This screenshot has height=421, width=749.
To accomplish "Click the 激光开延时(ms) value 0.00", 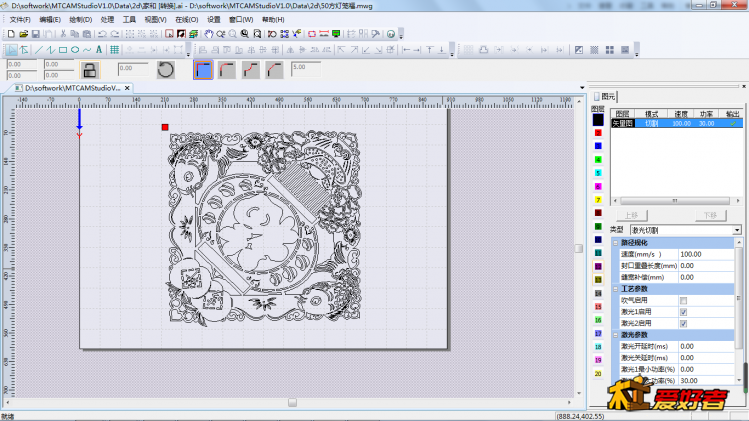I will [706, 346].
